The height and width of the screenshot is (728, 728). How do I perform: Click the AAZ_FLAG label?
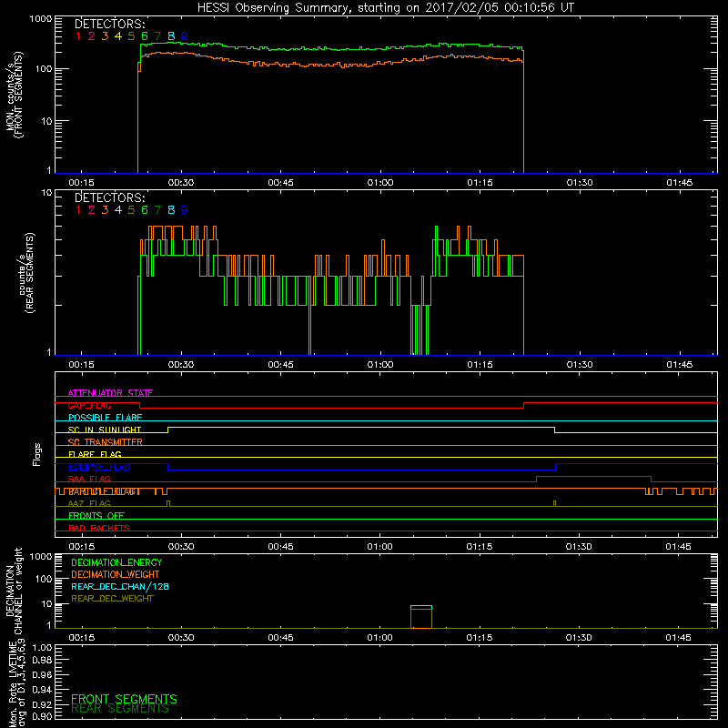pos(89,503)
